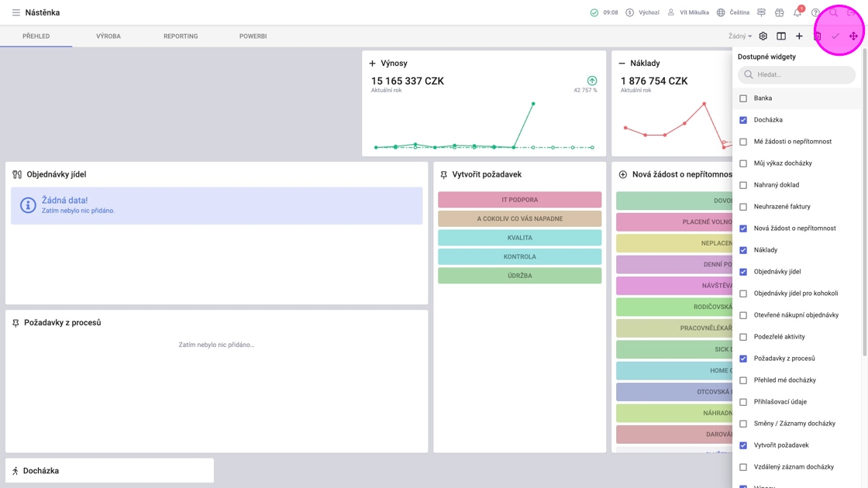Open the help question mark icon

[815, 12]
